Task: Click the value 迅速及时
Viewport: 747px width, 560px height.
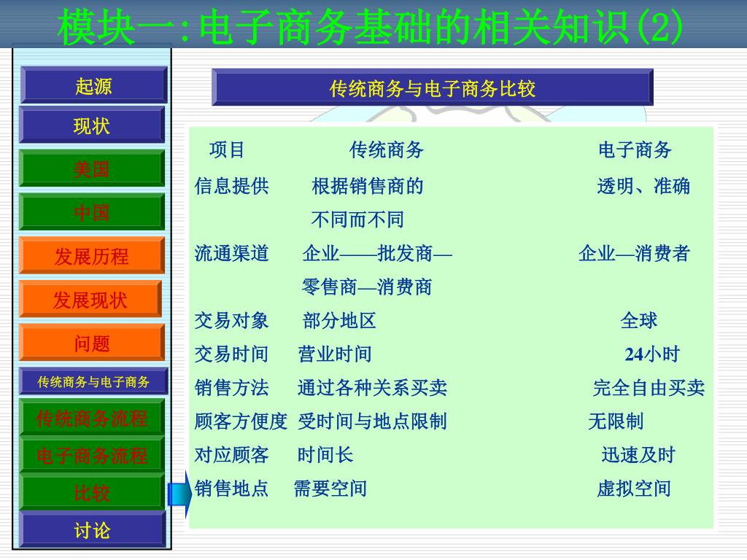Action: pyautogui.click(x=639, y=455)
